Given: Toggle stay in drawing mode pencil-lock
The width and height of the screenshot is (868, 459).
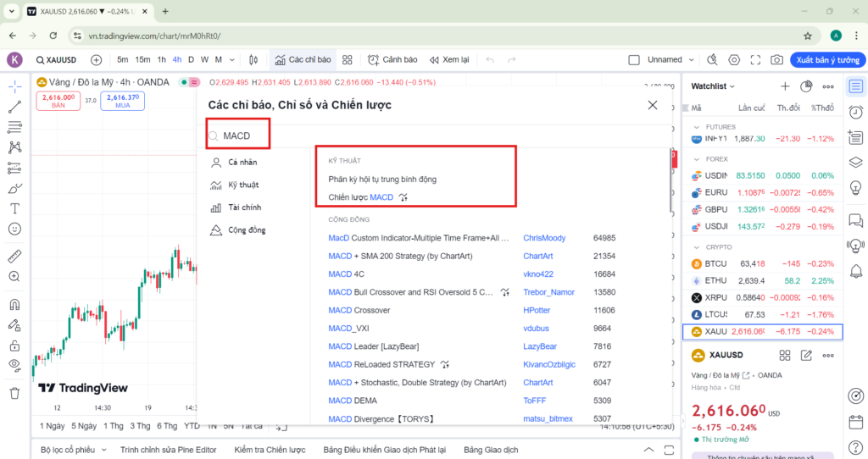Looking at the screenshot, I should pos(15,325).
